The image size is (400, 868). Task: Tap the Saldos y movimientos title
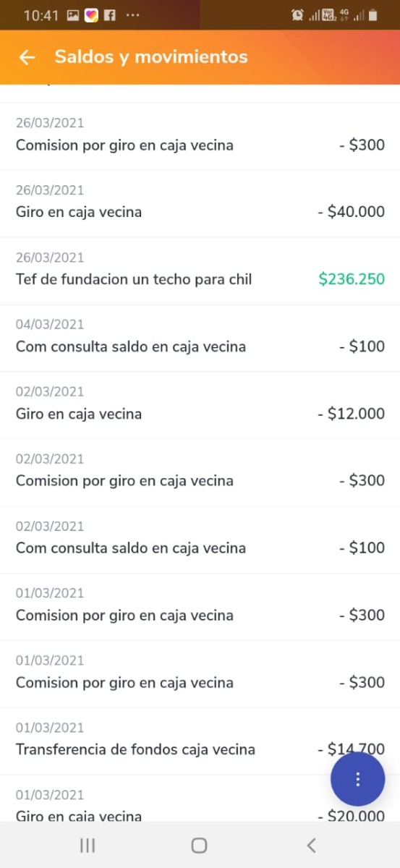(151, 57)
